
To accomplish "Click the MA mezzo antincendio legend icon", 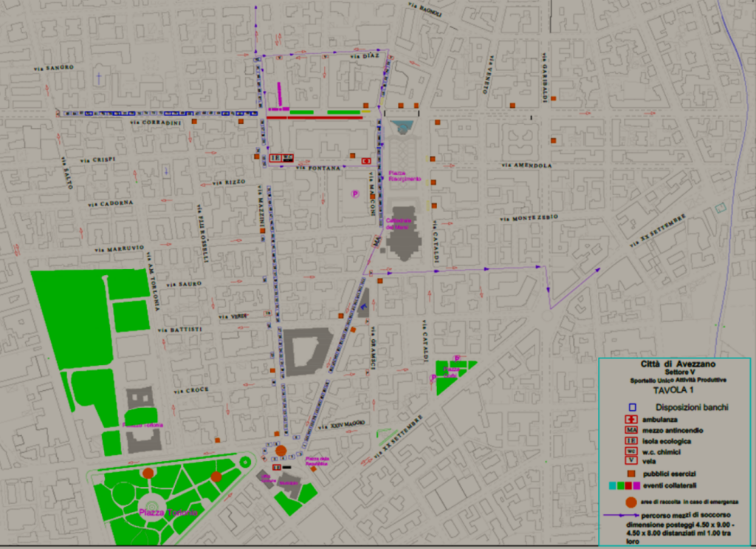I will point(631,430).
